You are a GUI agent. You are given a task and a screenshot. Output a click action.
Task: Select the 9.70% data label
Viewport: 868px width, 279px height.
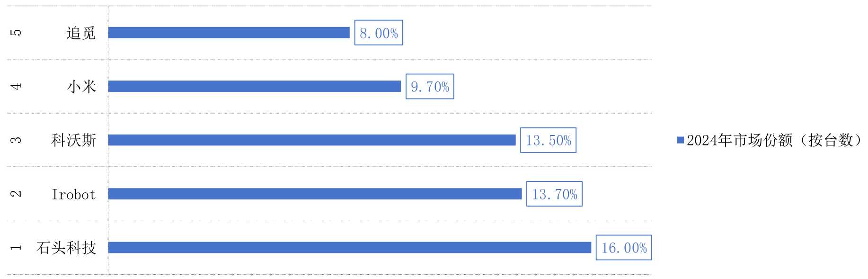click(x=430, y=87)
